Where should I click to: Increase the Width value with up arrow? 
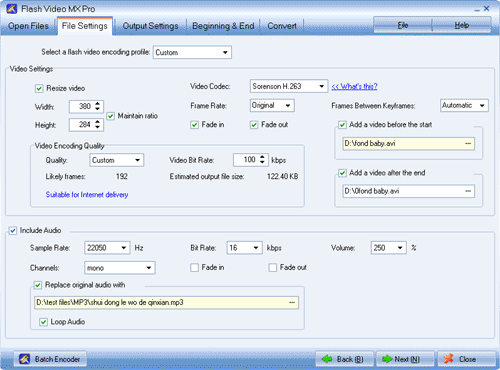coord(97,104)
